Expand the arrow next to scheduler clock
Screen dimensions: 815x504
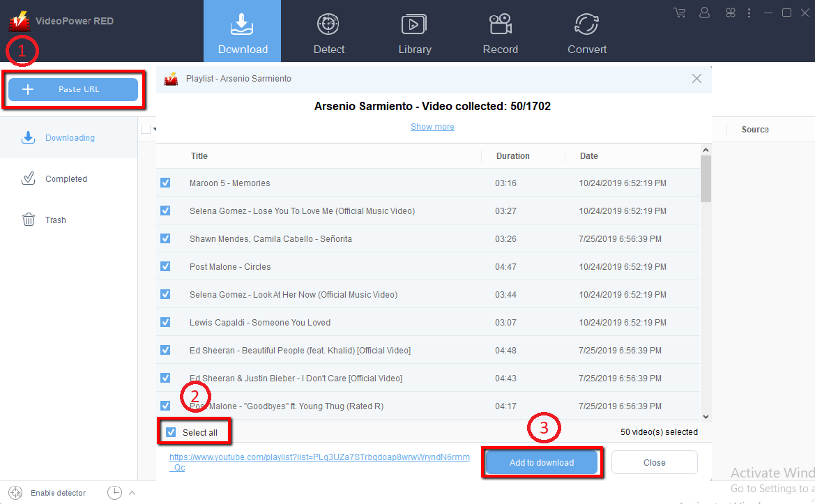pyautogui.click(x=132, y=493)
